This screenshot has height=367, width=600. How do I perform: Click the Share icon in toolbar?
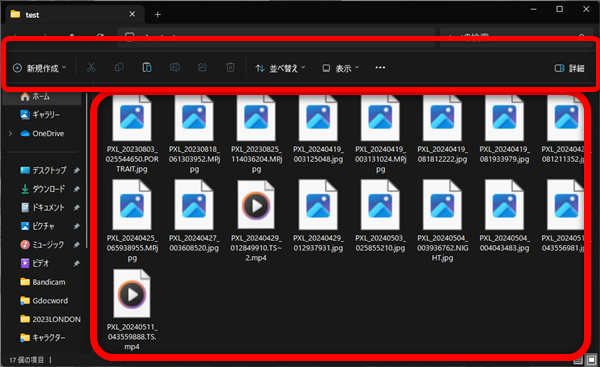pyautogui.click(x=202, y=68)
